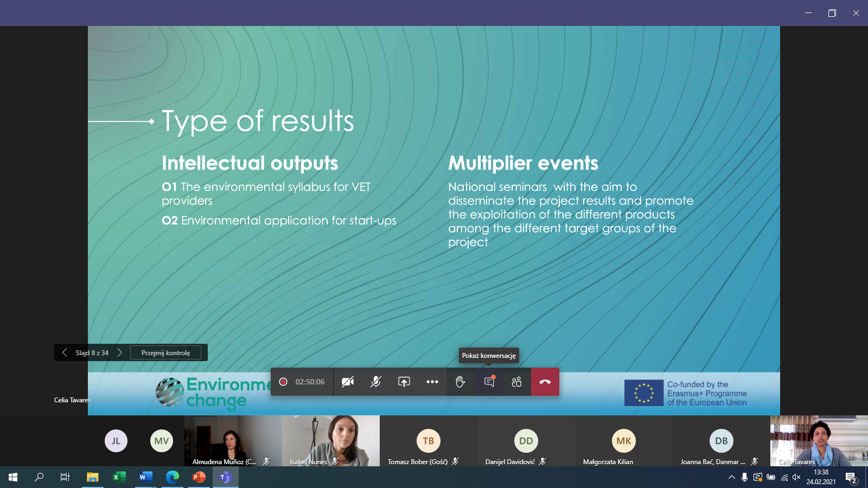Open Word from the taskbar
Viewport: 868px width, 488px height.
pos(145,477)
